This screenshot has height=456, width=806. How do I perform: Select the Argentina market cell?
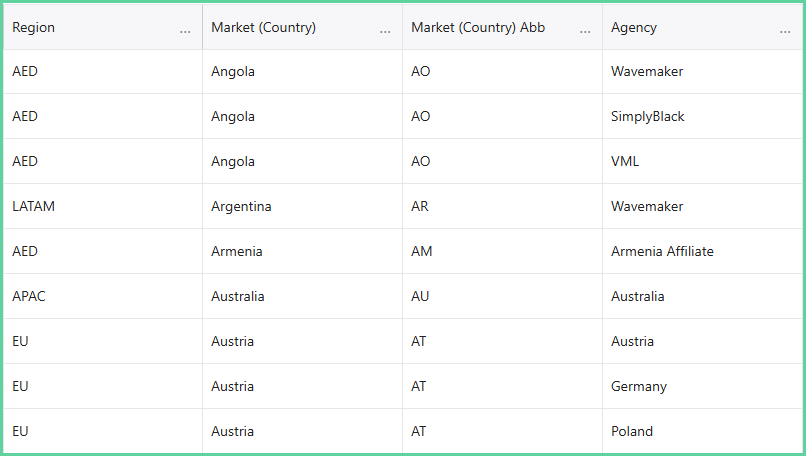[x=303, y=206]
